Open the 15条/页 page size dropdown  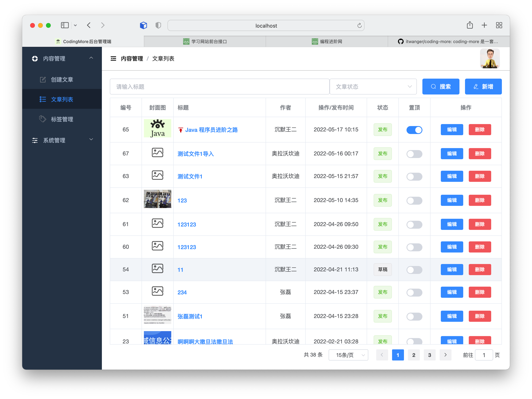348,355
